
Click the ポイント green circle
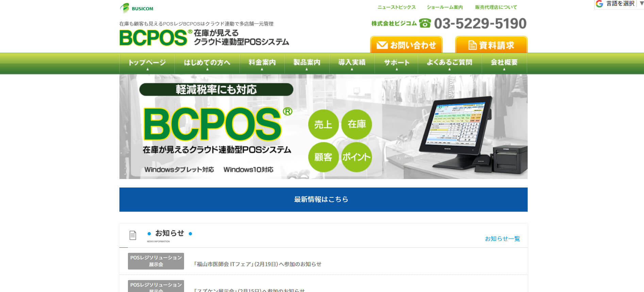coord(357,157)
